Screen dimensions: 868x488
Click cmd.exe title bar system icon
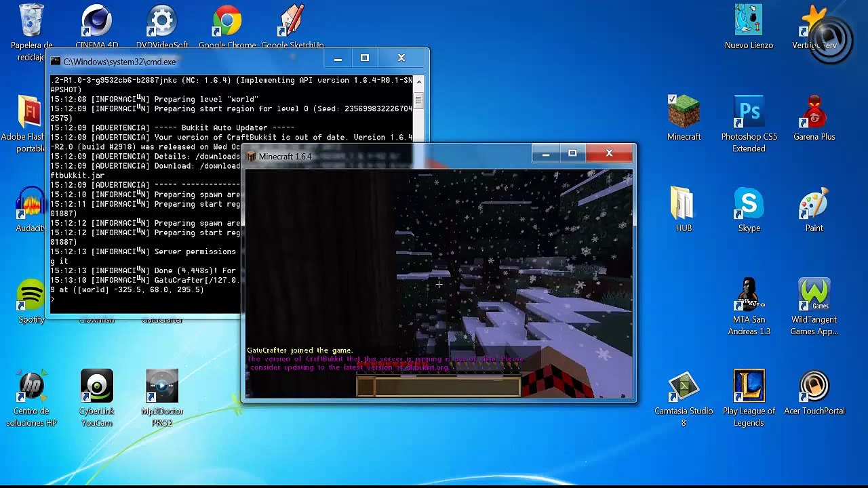[55, 62]
